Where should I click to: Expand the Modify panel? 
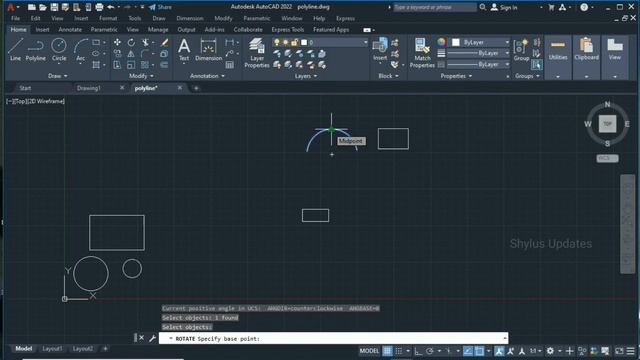(x=141, y=76)
